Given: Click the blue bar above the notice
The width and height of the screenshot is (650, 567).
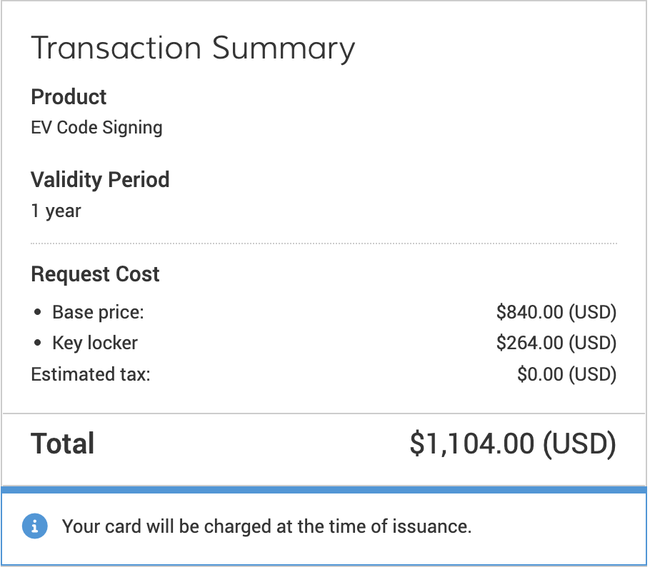Looking at the screenshot, I should pyautogui.click(x=324, y=489).
